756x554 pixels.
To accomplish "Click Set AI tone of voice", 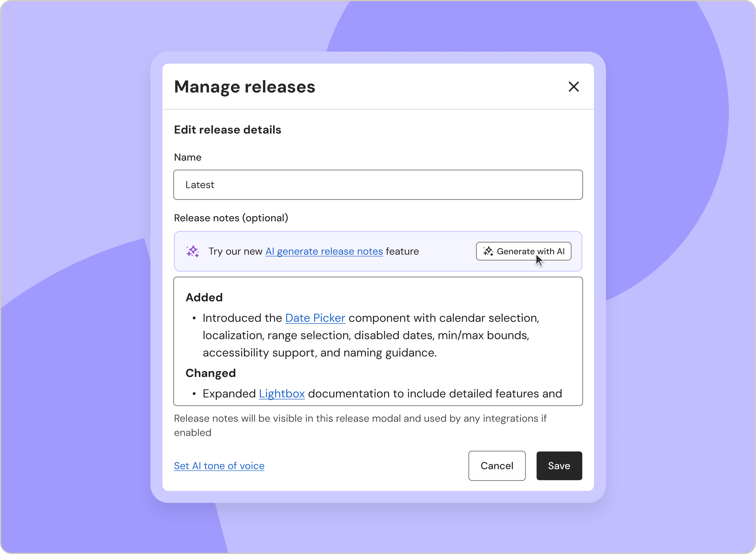I will (219, 465).
